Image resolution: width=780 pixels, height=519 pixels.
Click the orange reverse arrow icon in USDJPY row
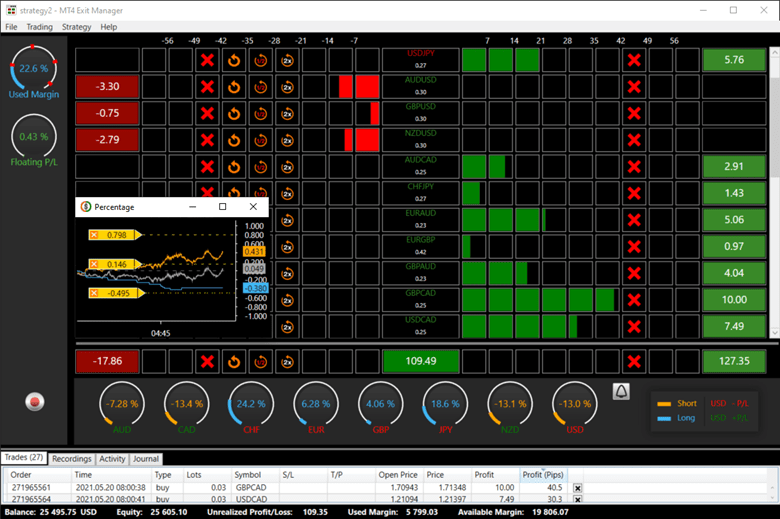(234, 61)
